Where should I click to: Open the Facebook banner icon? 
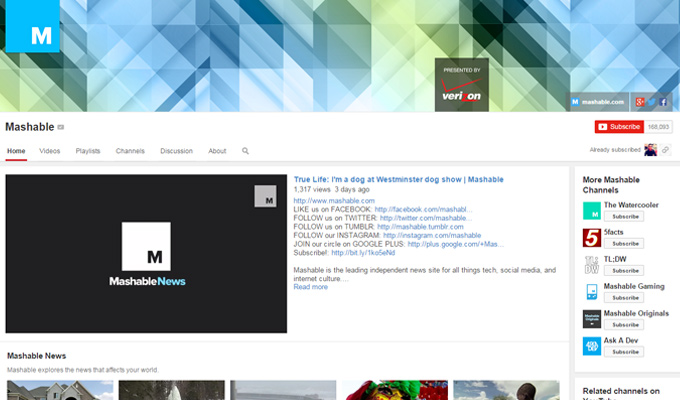tap(663, 102)
